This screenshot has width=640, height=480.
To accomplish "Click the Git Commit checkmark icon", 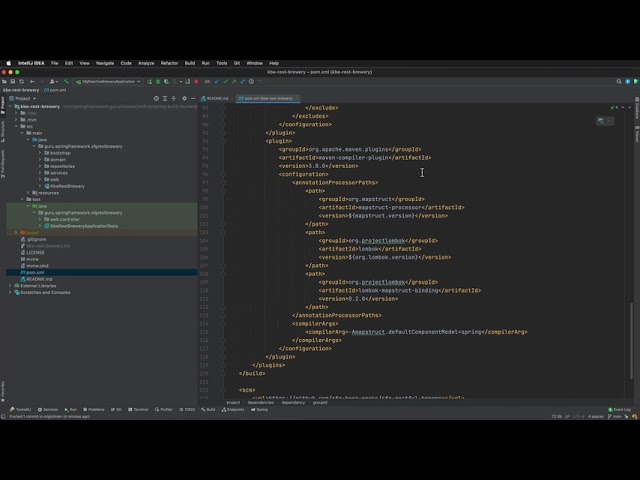I will [225, 82].
